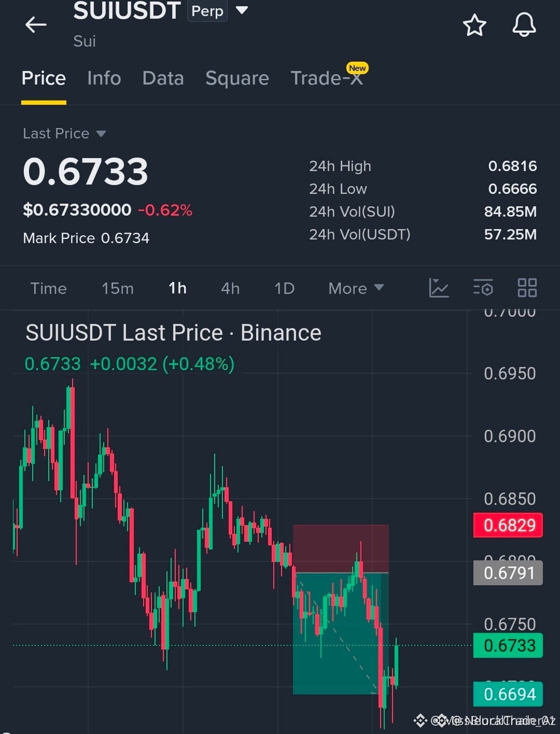The height and width of the screenshot is (734, 560).
Task: Click the red 0.6829 stop-loss price label
Action: tap(508, 525)
